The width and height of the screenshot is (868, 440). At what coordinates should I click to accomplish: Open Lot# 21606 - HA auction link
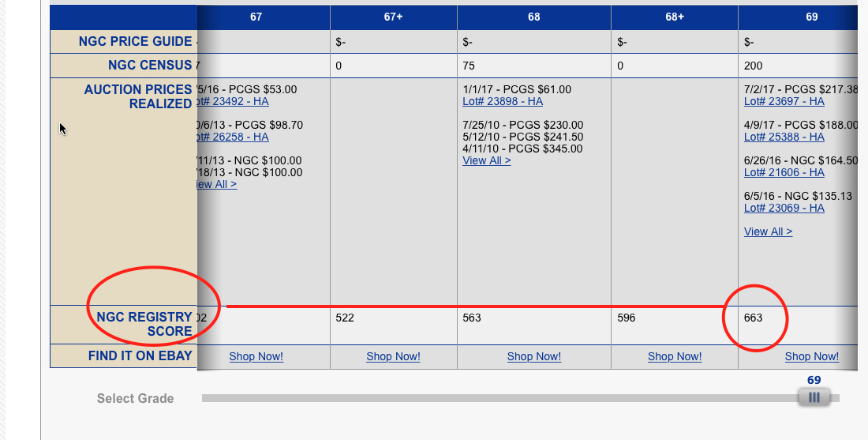784,172
